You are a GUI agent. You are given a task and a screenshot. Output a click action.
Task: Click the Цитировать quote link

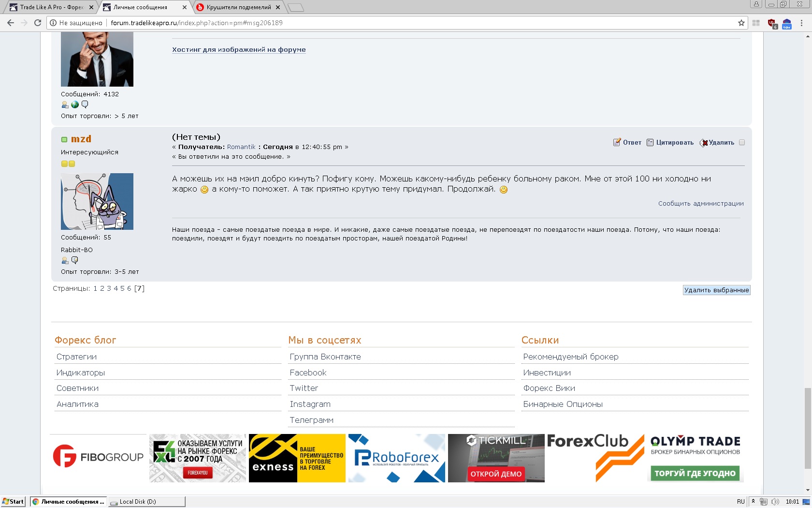(675, 142)
